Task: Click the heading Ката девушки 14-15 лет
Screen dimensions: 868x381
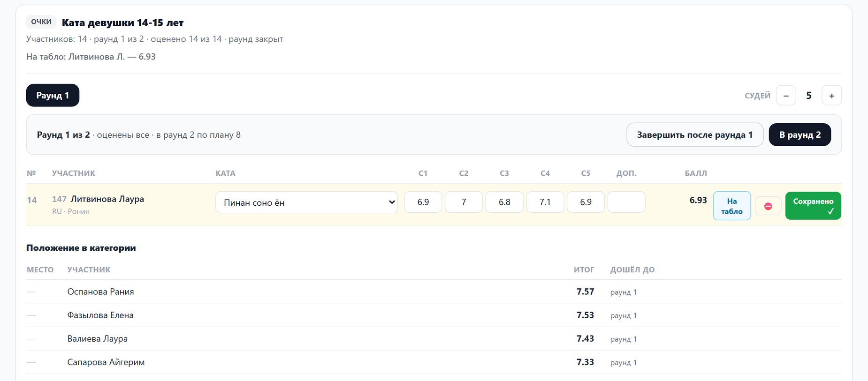Action: click(122, 22)
